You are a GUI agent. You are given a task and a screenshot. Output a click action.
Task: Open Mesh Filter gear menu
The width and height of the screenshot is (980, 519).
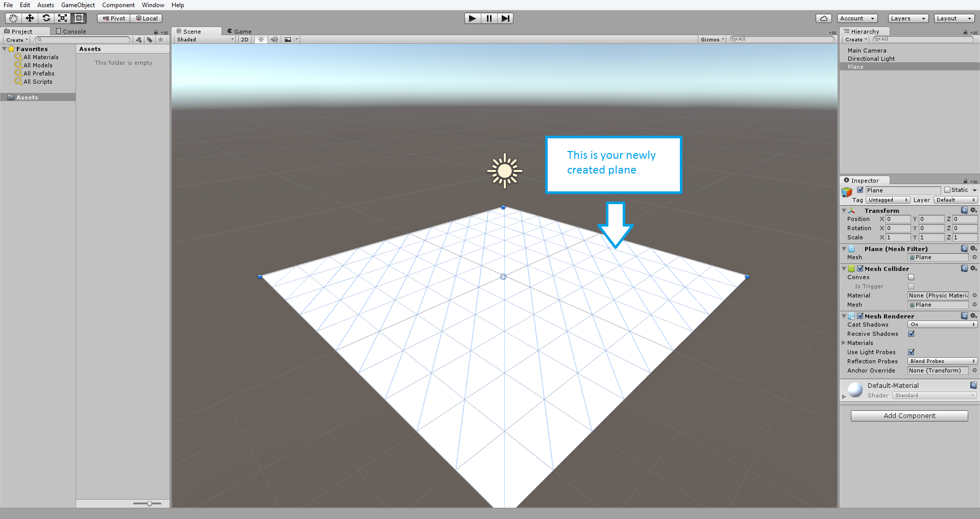[973, 249]
